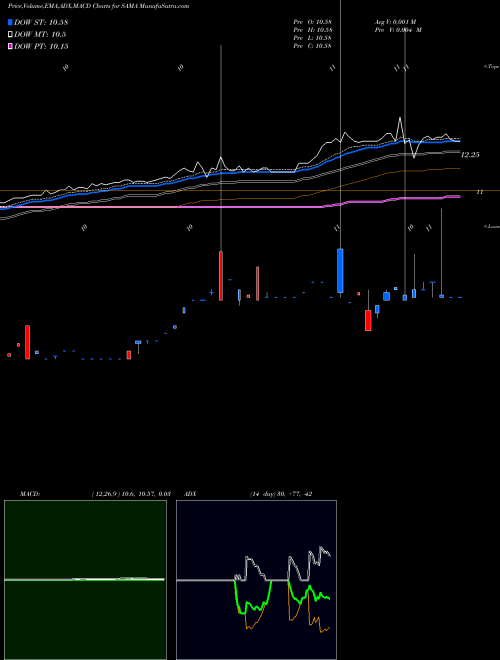Click the MACD values '(12,26,9) 10.6, 10.57, 0.03'
This screenshot has height=660, width=500.
[x=131, y=494]
